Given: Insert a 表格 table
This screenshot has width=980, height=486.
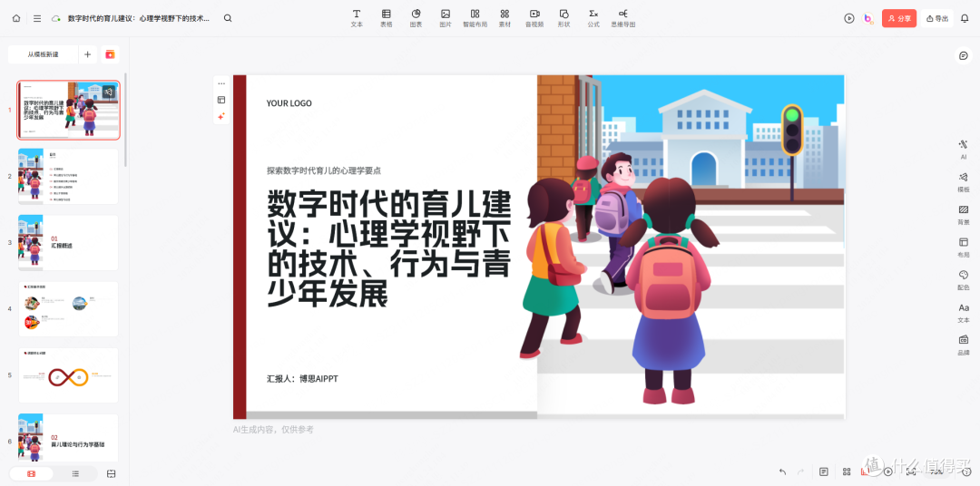Looking at the screenshot, I should coord(387,18).
